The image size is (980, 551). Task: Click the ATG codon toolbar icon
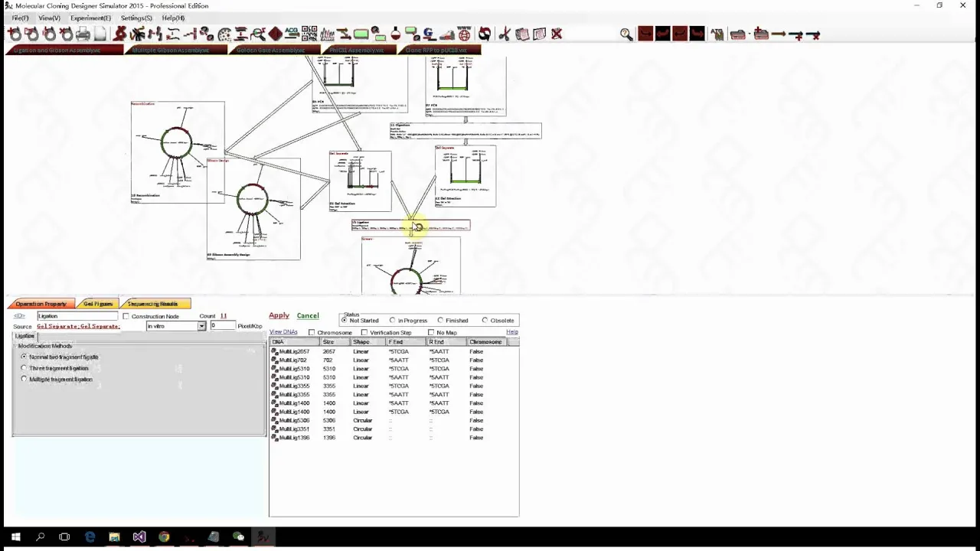(x=718, y=34)
